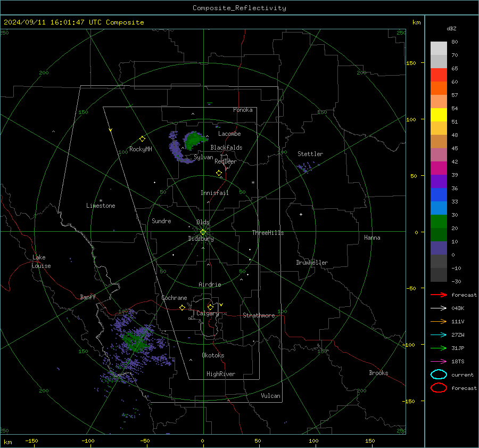This screenshot has height=448, width=479.
Task: Click the Sylvan label
Action: click(203, 157)
